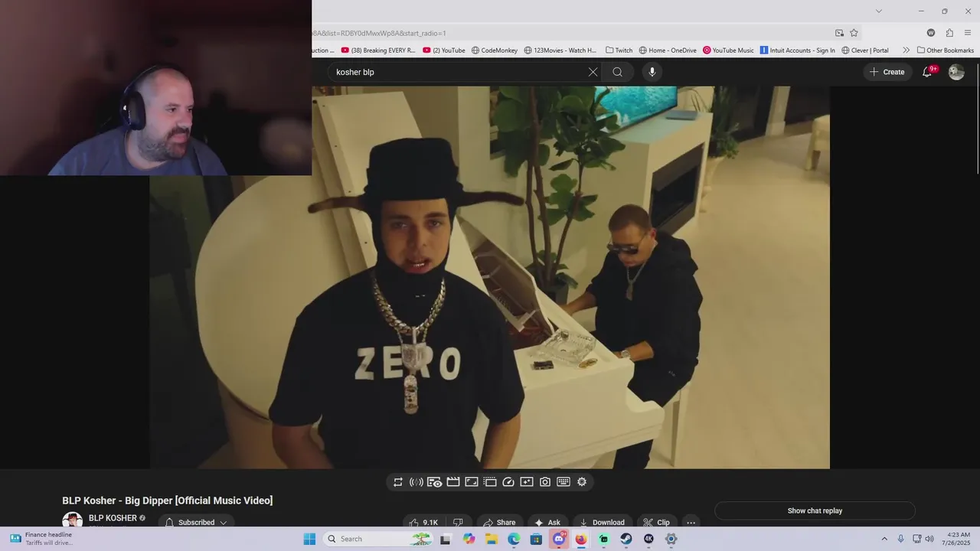Open the browser application menu
This screenshot has height=551, width=980.
969,33
